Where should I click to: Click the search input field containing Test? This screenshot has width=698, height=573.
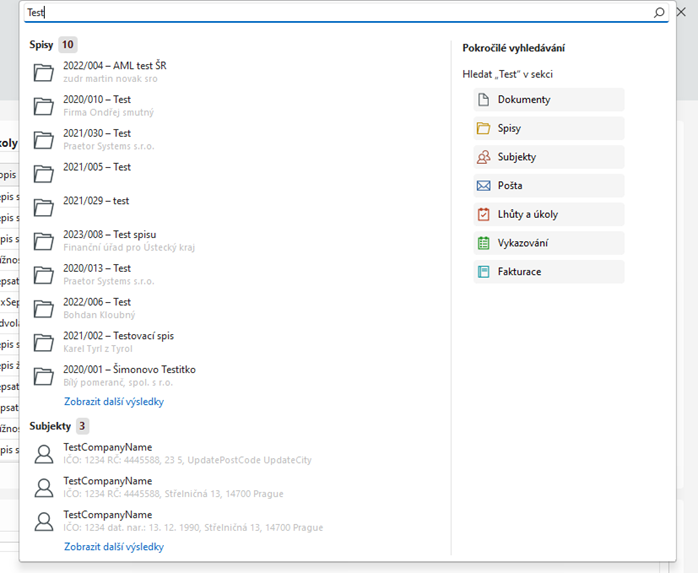[330, 13]
